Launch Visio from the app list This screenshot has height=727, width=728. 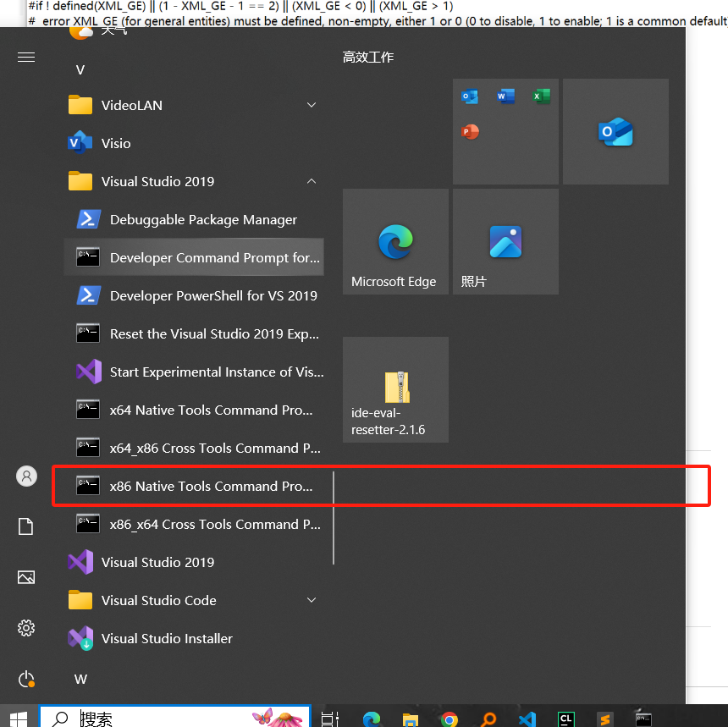(x=194, y=143)
